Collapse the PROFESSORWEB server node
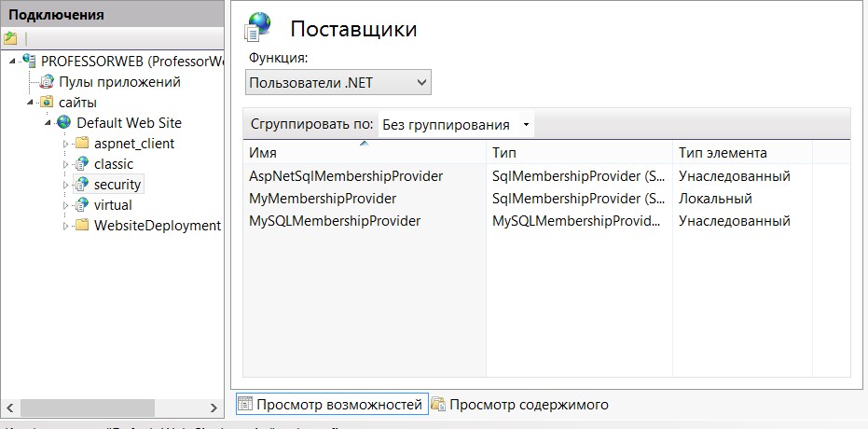This screenshot has width=868, height=429. [x=13, y=61]
